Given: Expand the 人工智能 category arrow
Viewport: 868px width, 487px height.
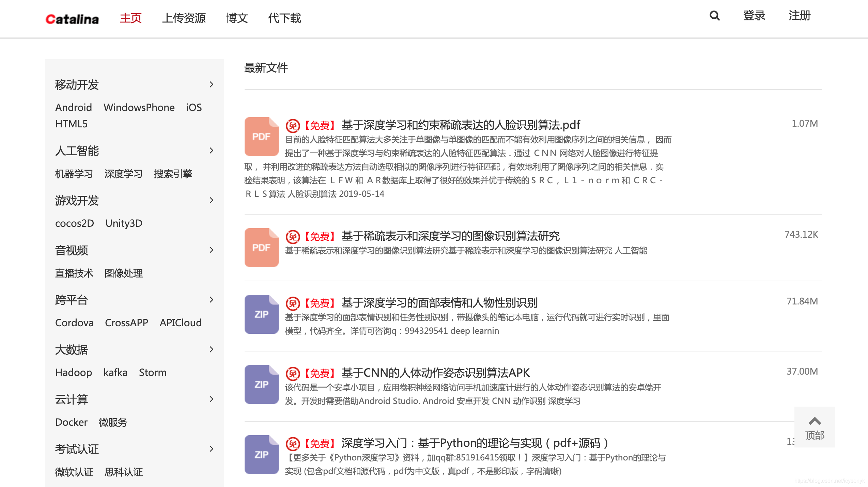Looking at the screenshot, I should (212, 151).
